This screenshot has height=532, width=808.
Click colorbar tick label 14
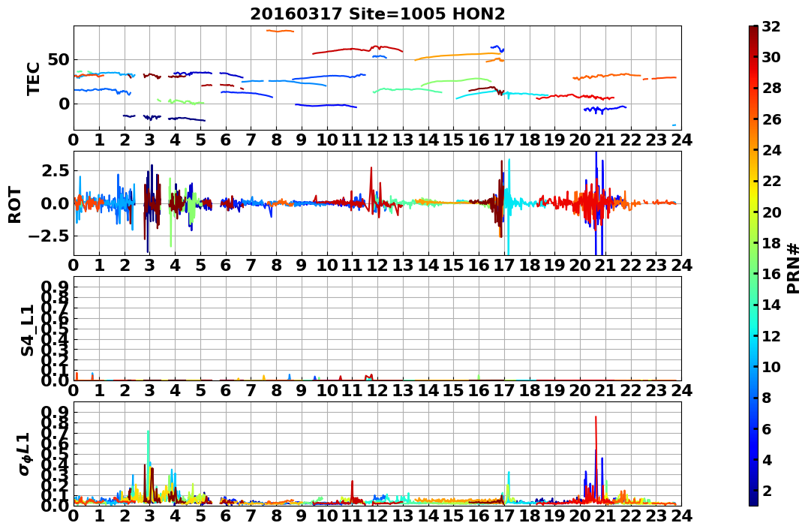point(771,305)
